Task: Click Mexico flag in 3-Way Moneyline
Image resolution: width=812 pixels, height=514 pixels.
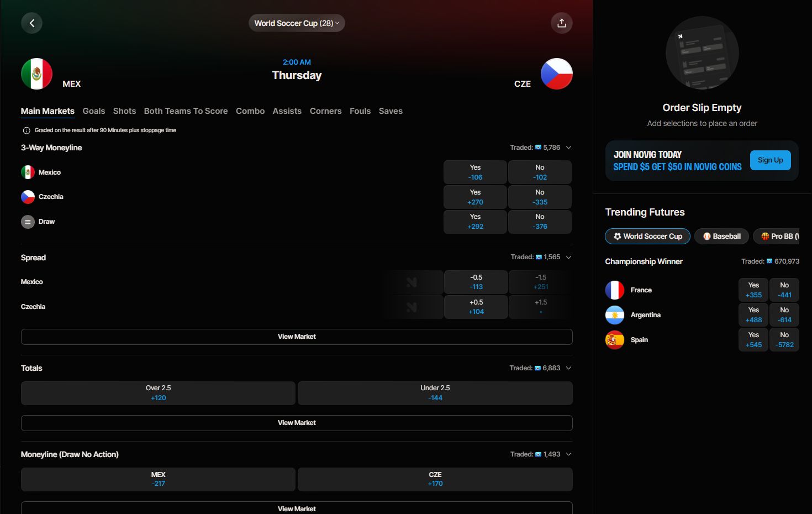Action: 28,172
